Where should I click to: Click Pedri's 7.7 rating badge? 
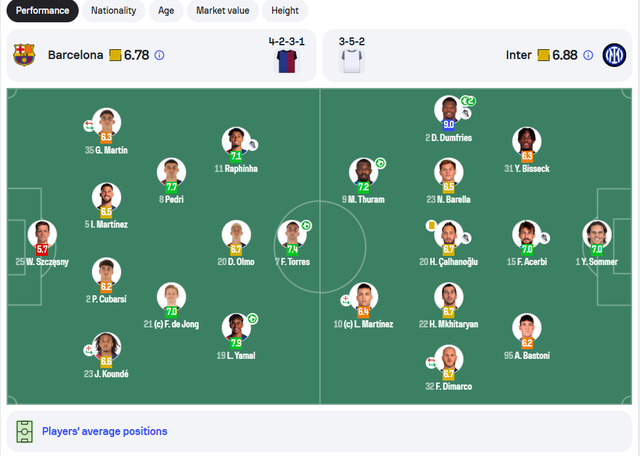[x=171, y=187]
